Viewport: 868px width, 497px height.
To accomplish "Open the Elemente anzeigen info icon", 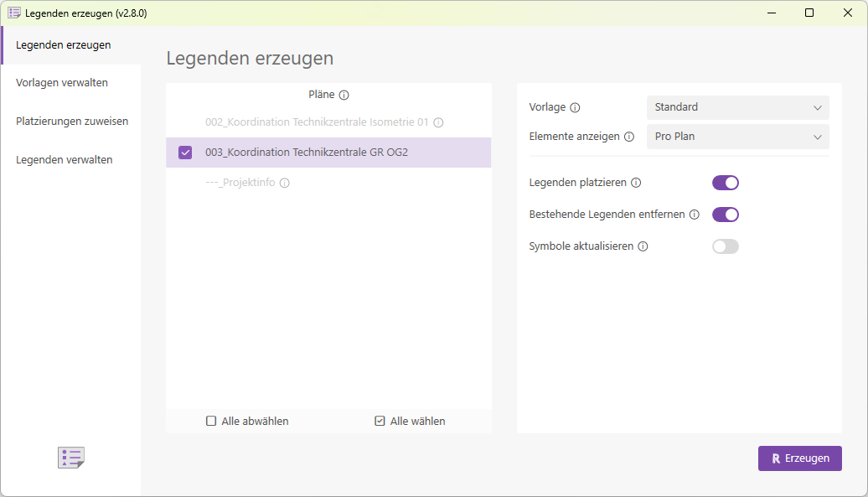I will [630, 136].
